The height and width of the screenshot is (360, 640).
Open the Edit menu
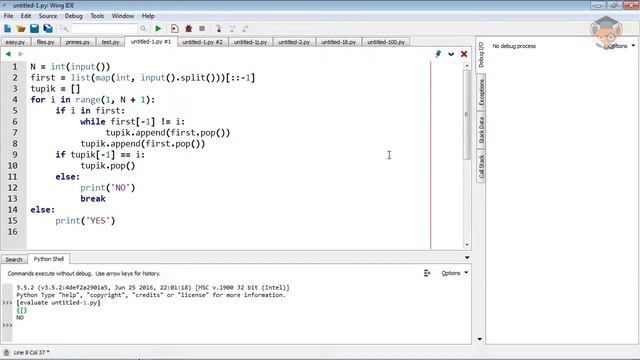click(x=26, y=16)
